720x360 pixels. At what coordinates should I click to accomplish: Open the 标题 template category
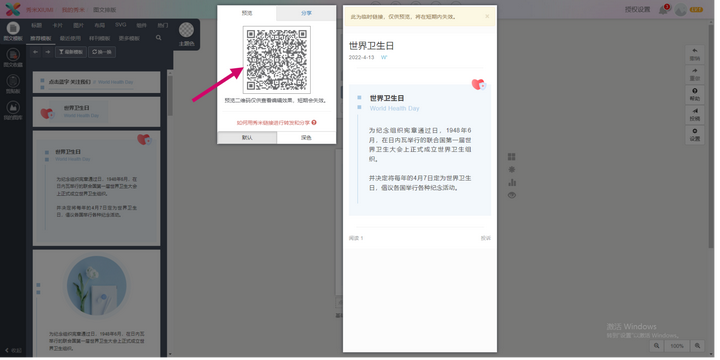36,25
